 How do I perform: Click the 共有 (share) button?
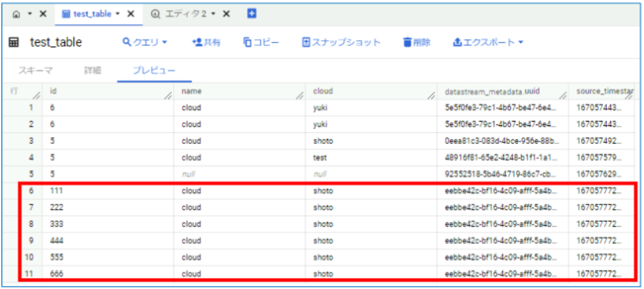pyautogui.click(x=206, y=43)
